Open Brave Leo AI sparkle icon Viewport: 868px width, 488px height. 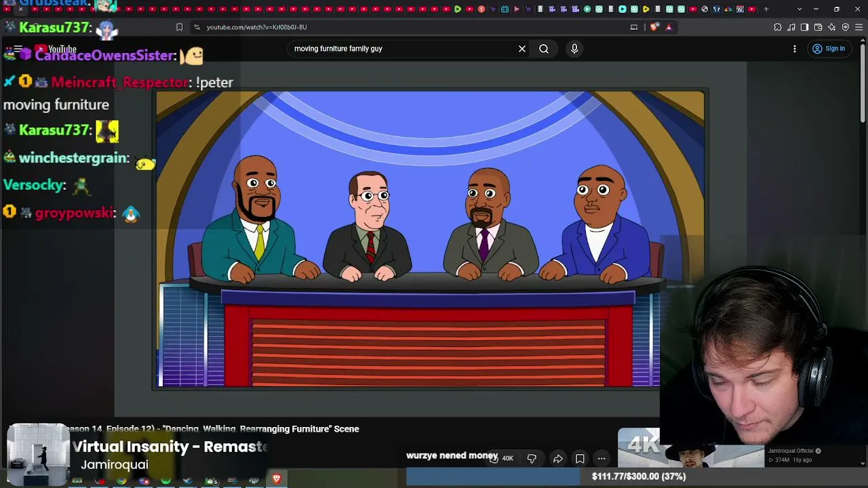tap(831, 27)
